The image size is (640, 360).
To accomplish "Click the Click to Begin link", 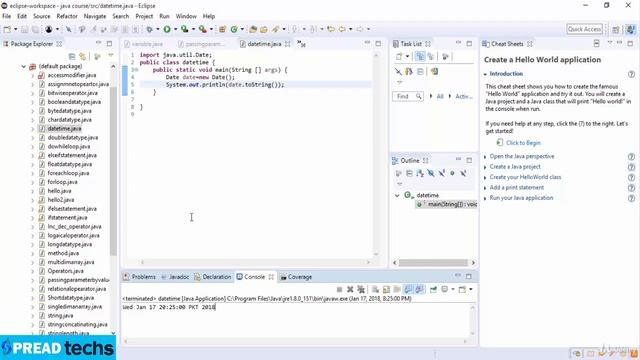I will pyautogui.click(x=523, y=143).
